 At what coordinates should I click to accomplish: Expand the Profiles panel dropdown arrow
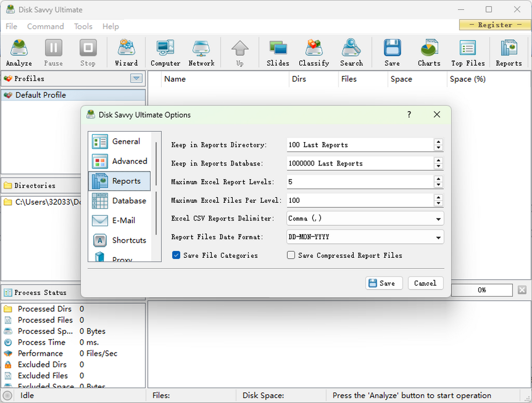pos(137,79)
